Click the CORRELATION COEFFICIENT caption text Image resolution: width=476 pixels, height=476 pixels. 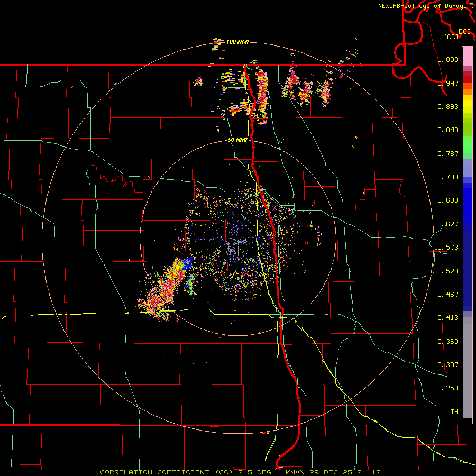154,472
